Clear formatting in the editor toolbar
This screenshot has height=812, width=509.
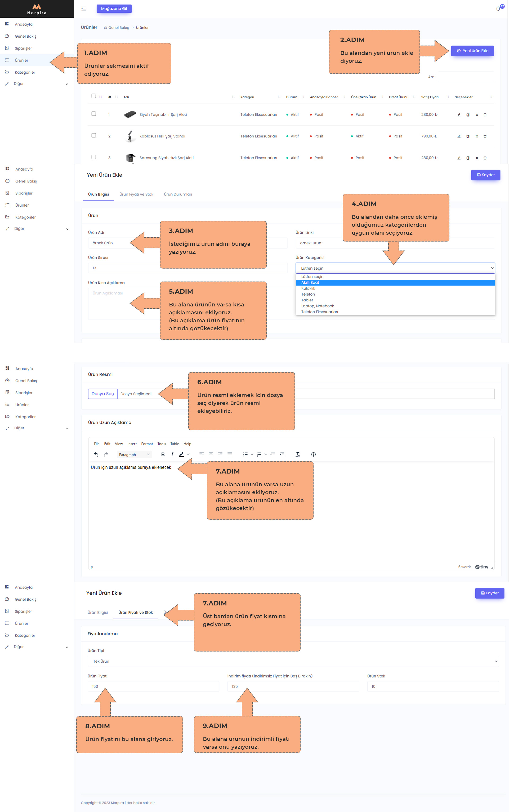(x=298, y=454)
